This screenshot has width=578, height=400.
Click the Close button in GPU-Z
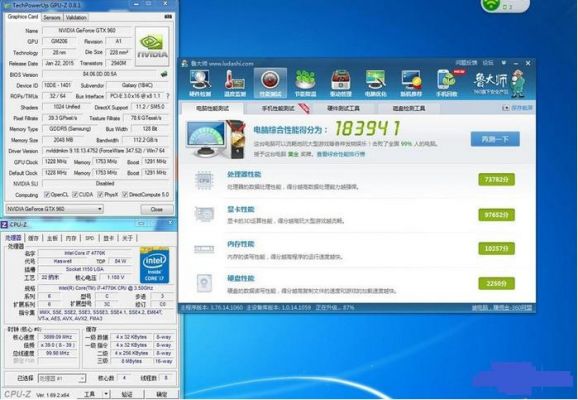(157, 209)
